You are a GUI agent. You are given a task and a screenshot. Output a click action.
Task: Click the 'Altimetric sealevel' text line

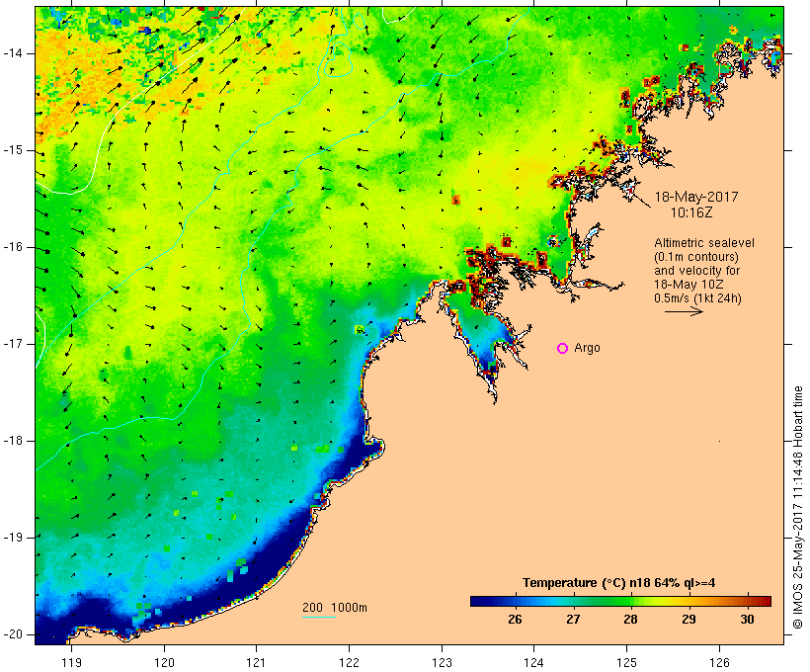[704, 243]
